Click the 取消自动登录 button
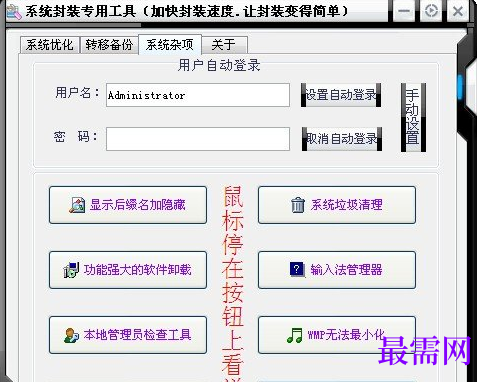Viewport: 490px width, 382px height. coord(342,139)
